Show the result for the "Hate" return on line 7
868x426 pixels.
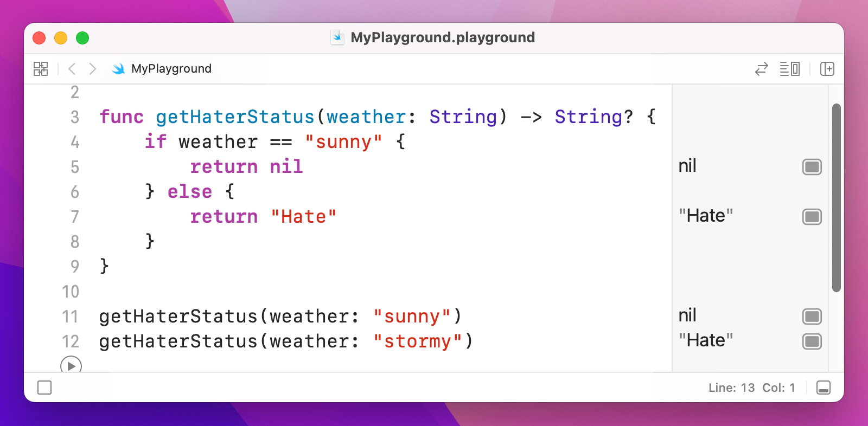click(812, 217)
